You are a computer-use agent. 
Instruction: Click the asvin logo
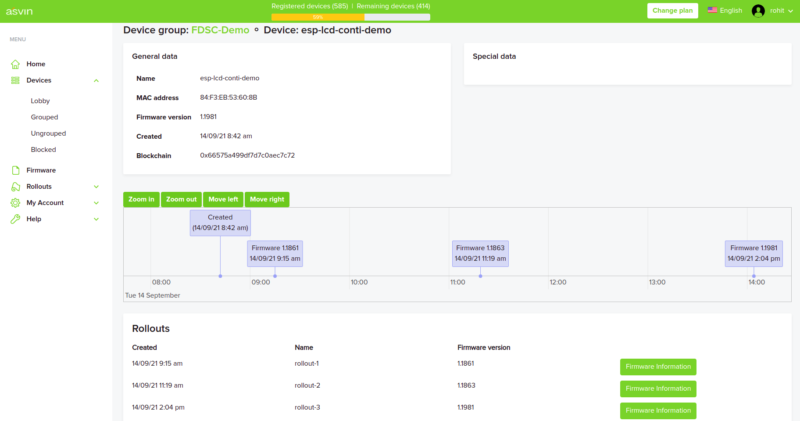click(22, 11)
